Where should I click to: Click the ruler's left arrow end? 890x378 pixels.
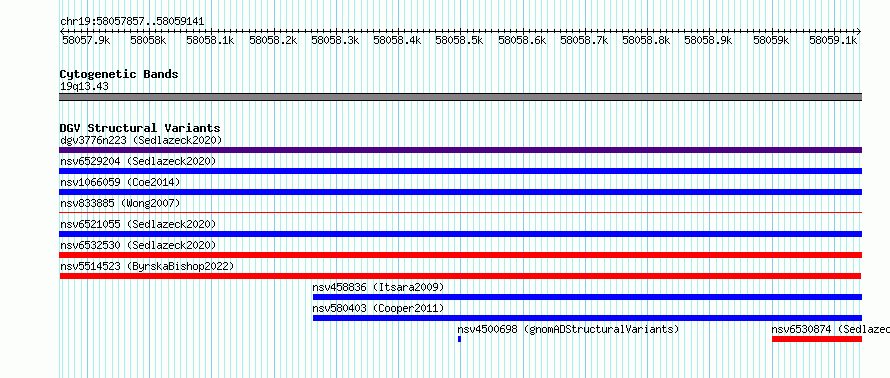click(x=62, y=31)
